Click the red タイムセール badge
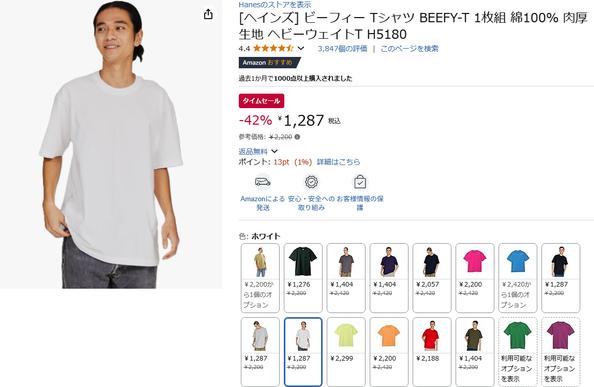 click(x=261, y=101)
